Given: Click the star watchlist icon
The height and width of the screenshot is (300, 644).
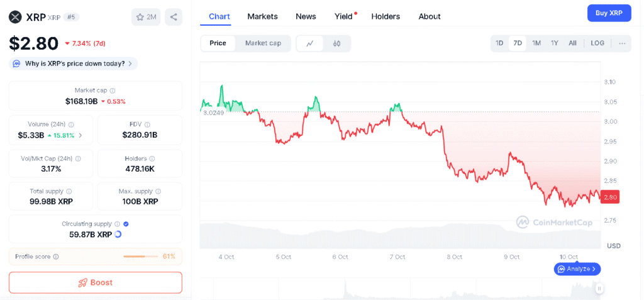Looking at the screenshot, I should coord(140,17).
